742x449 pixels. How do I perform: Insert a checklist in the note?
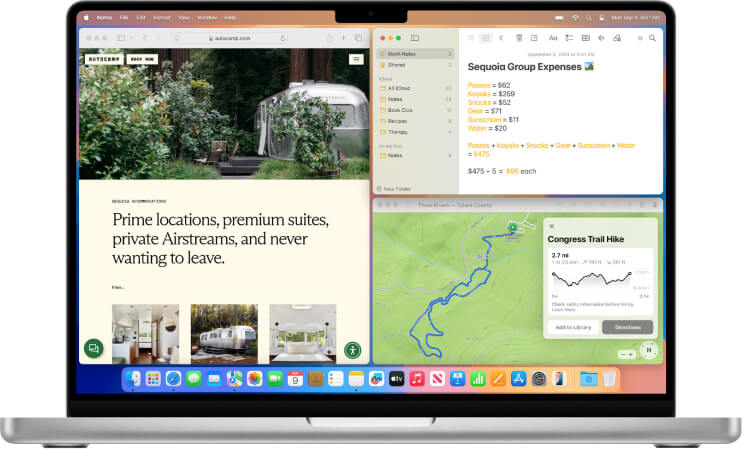coord(569,38)
